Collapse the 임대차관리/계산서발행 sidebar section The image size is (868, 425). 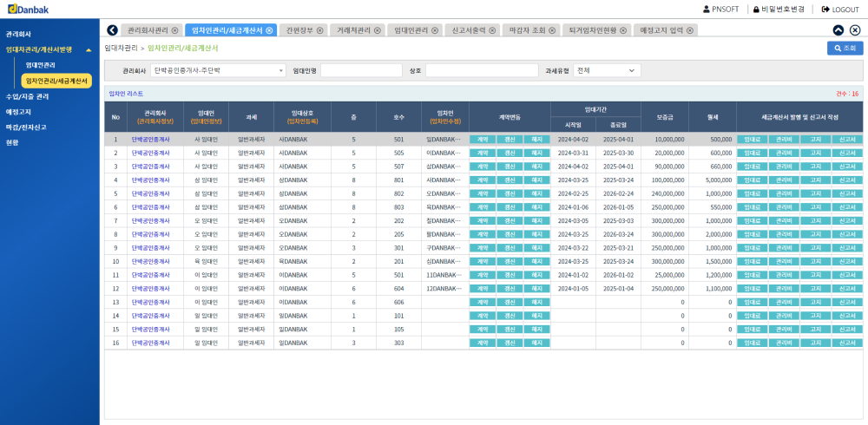[89, 50]
